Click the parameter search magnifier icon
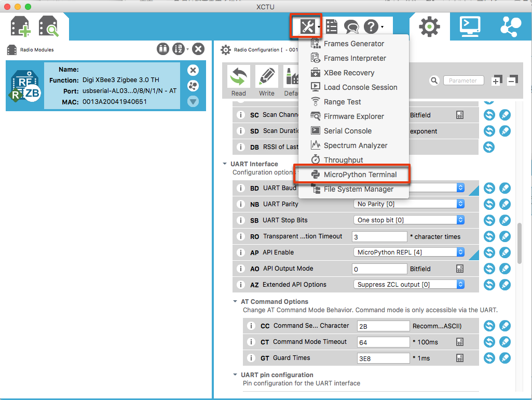Viewport: 532px width, 400px height. point(434,81)
